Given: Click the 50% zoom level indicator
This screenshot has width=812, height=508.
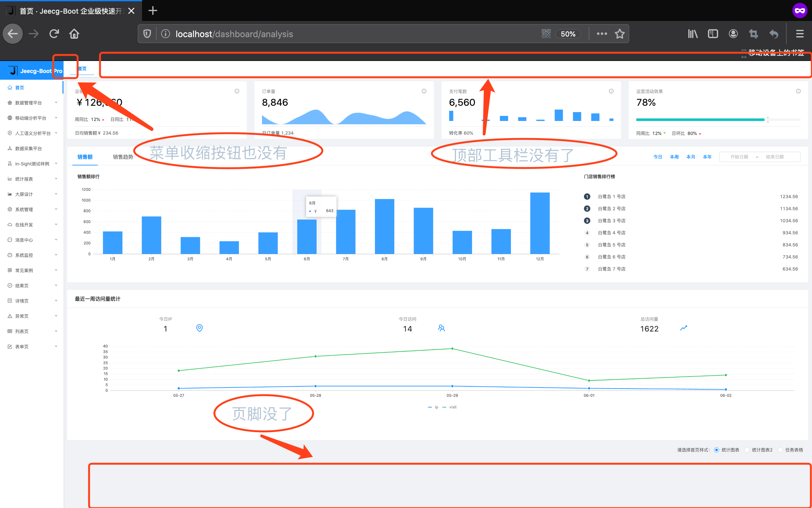Looking at the screenshot, I should pyautogui.click(x=568, y=34).
